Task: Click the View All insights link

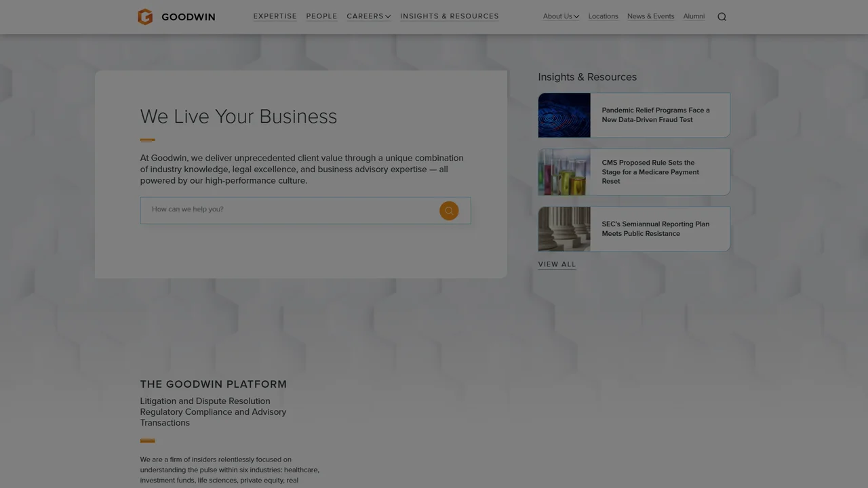Action: click(557, 264)
